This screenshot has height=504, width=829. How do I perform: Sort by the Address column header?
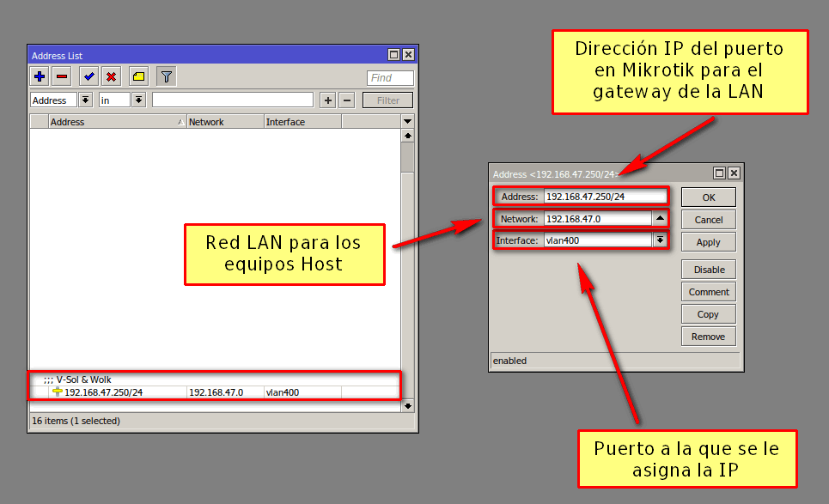click(117, 122)
